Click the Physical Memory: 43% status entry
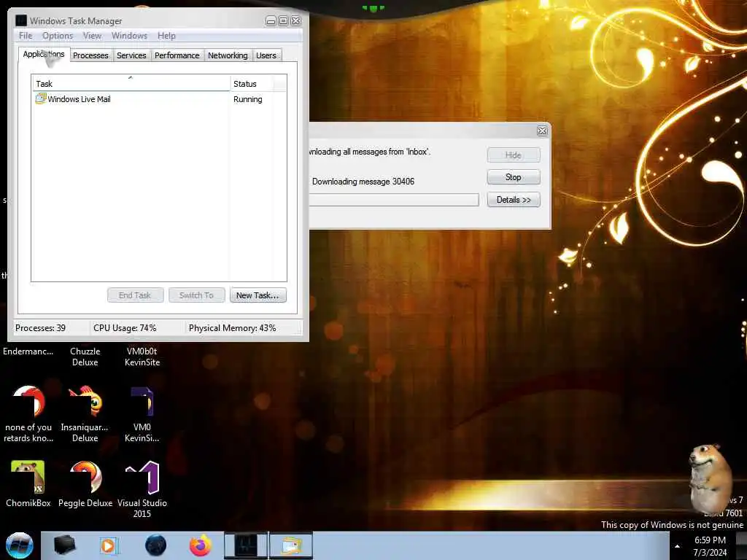Image resolution: width=747 pixels, height=560 pixels. (232, 328)
